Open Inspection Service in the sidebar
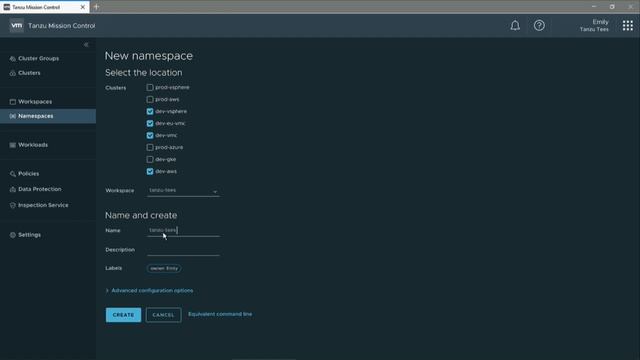 click(x=43, y=205)
